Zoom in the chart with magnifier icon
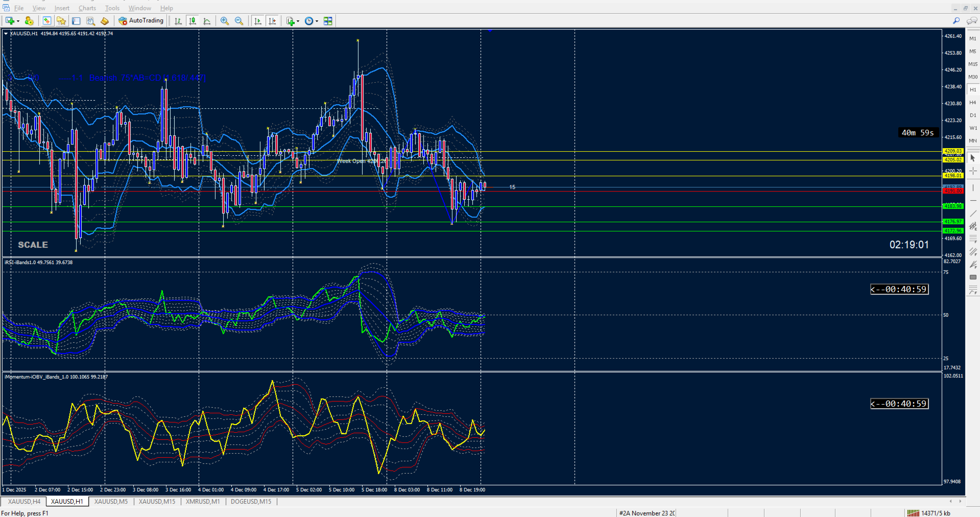This screenshot has height=517, width=980. coord(225,21)
